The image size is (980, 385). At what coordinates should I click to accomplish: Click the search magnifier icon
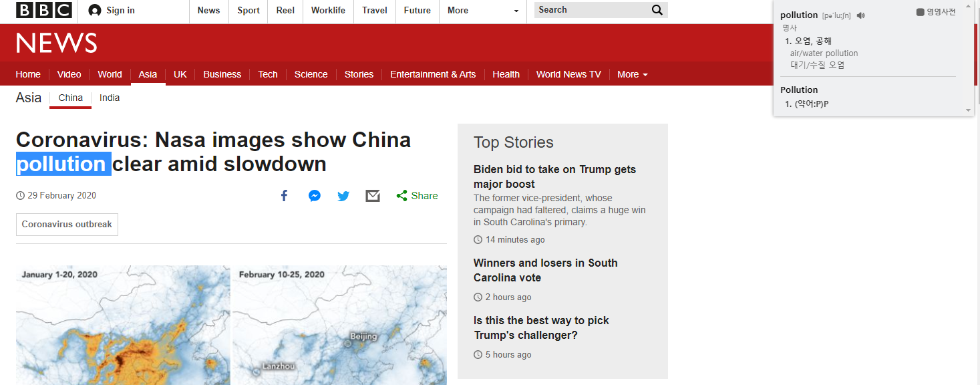[x=657, y=10]
